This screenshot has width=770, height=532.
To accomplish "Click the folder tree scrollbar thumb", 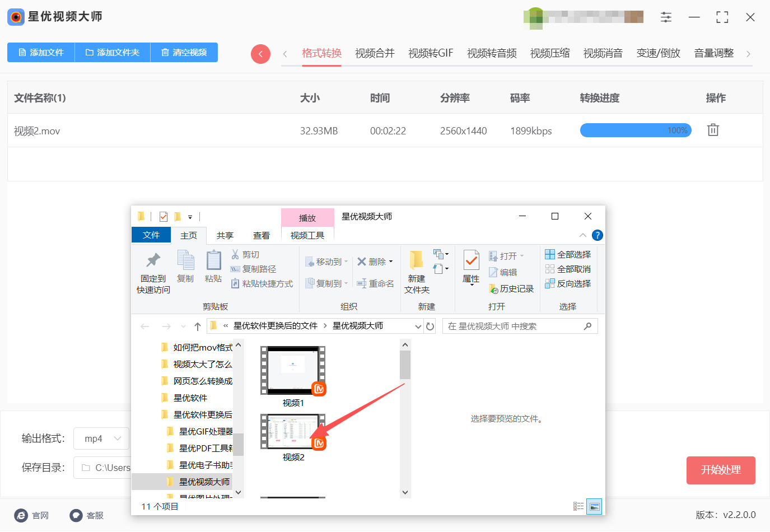I will [239, 445].
